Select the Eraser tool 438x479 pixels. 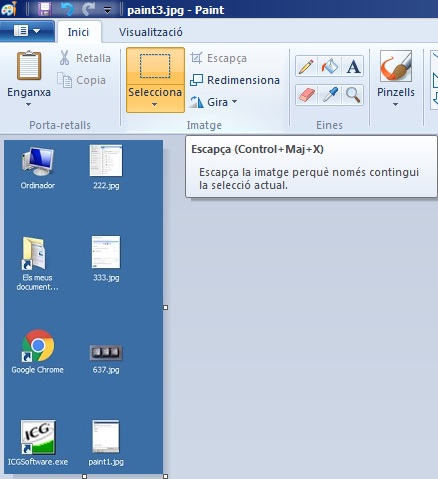click(x=306, y=95)
